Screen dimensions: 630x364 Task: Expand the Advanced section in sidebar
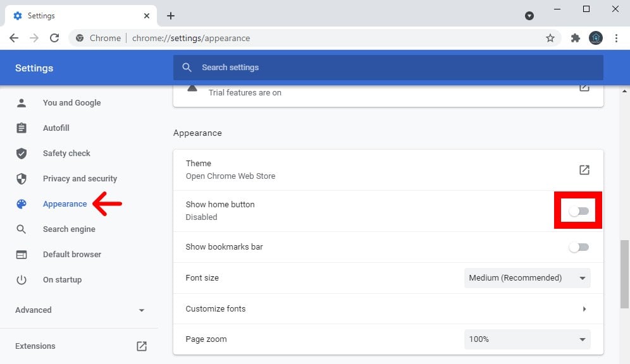pos(80,310)
